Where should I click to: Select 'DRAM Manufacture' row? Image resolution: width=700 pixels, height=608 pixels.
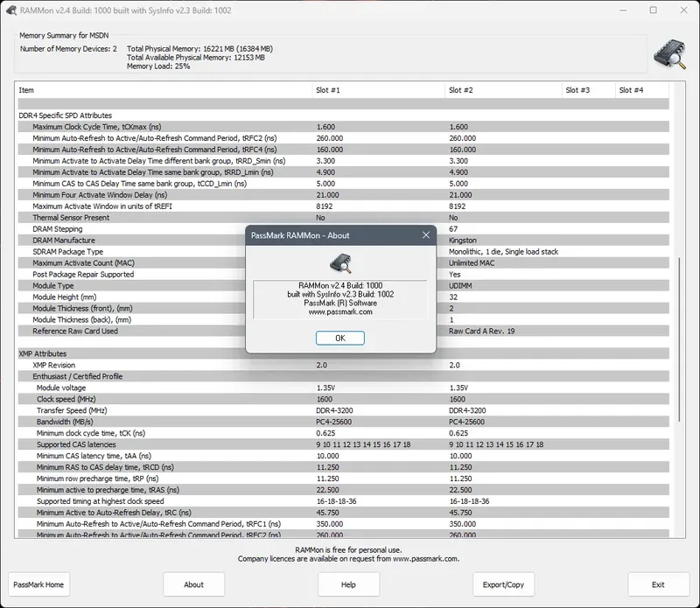coord(343,241)
